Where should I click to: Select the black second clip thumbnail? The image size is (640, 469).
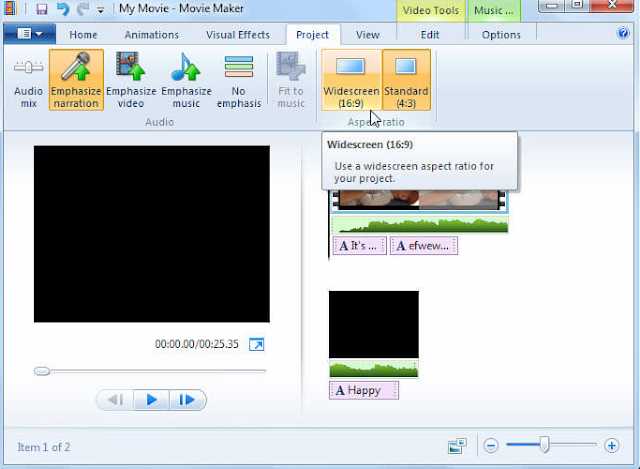(374, 325)
